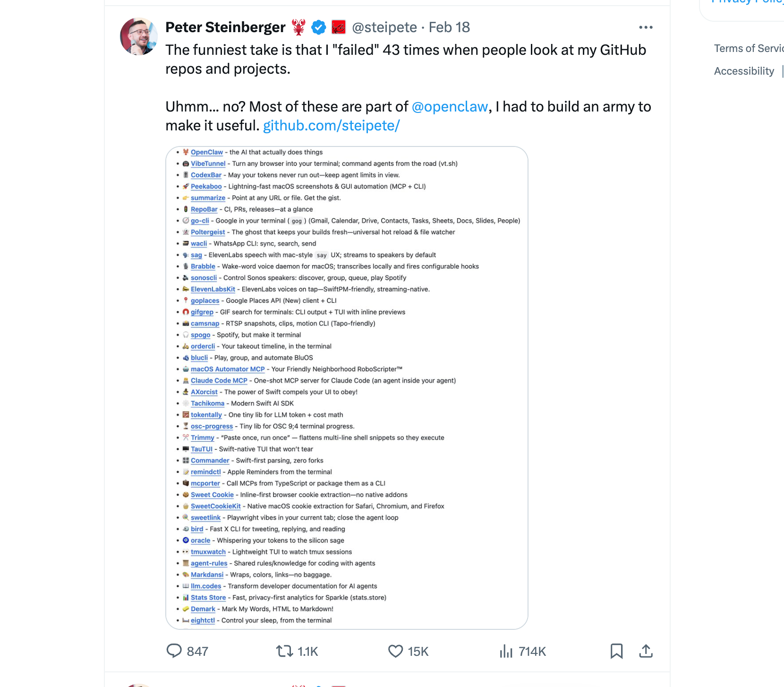Open the @openclaw mention
Screen dimensions: 784x687
click(x=450, y=107)
